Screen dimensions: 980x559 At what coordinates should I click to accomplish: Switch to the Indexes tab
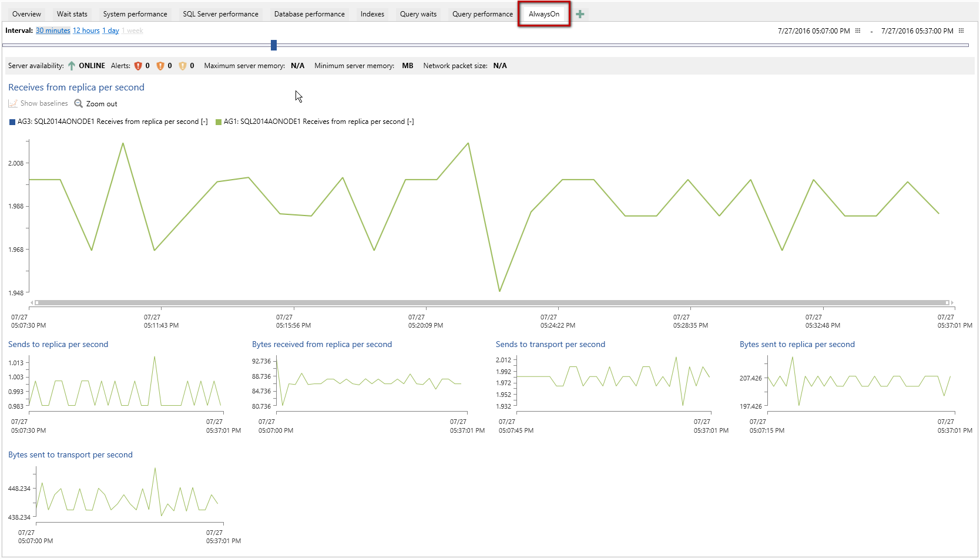371,14
